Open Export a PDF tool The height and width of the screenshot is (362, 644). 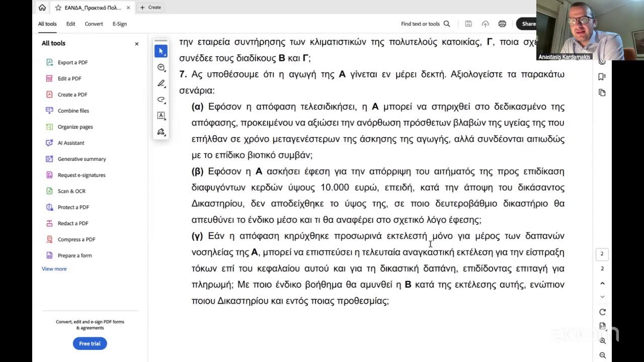(x=72, y=62)
